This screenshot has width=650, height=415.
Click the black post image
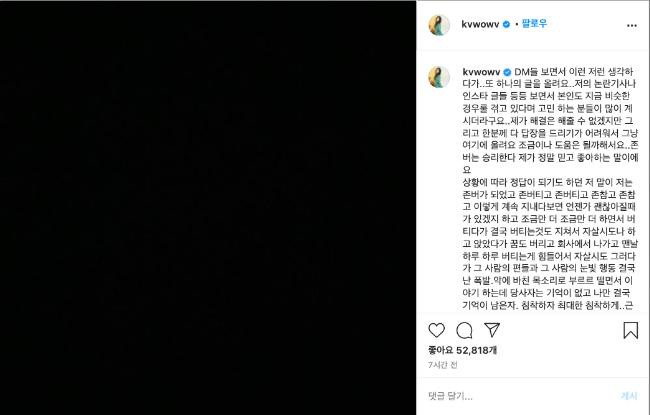[x=208, y=208]
